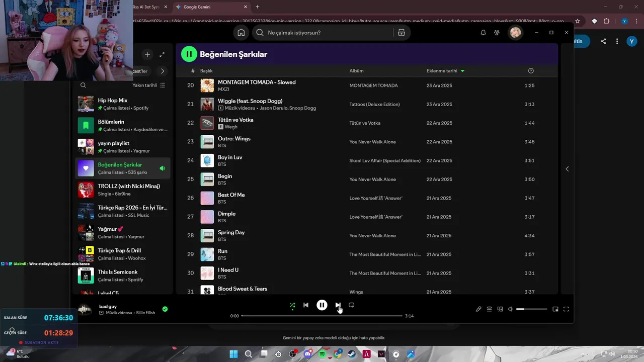Viewport: 644px width, 362px height.
Task: Open the Hip Hop Mix playlist
Action: pyautogui.click(x=123, y=104)
